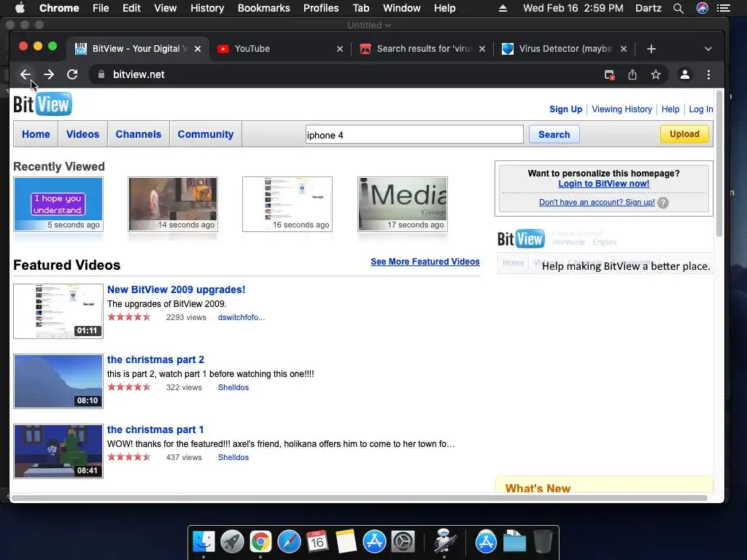Click the question mark help icon near Sign up
Screen dimensions: 747x560
[x=662, y=203]
